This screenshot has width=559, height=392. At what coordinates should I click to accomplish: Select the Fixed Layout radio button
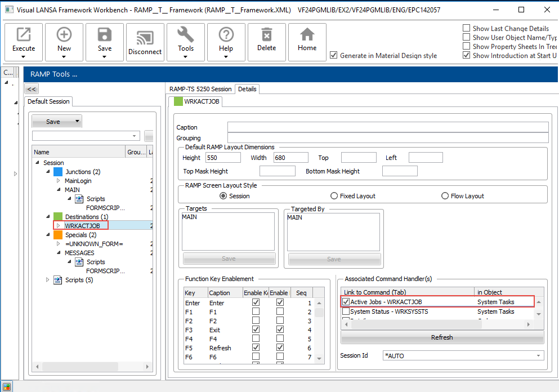[334, 196]
